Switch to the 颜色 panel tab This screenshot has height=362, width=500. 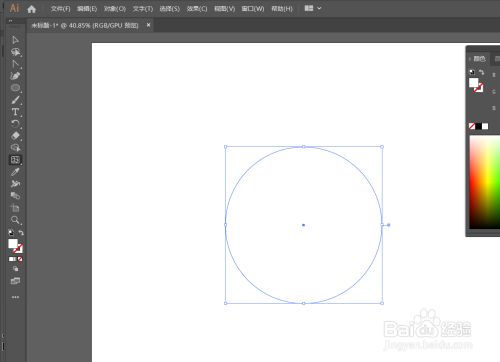[x=479, y=59]
